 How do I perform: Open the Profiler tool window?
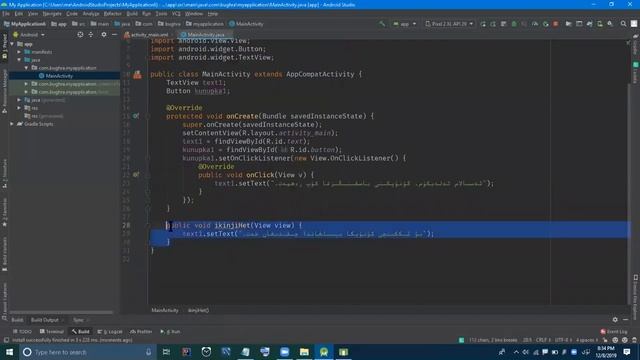point(141,331)
